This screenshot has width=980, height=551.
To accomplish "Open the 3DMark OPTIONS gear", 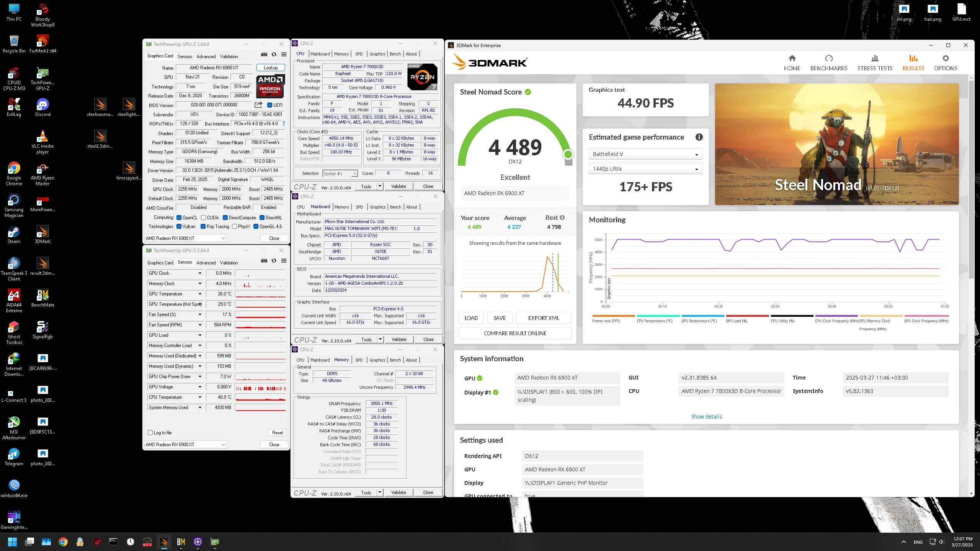I will (x=945, y=63).
